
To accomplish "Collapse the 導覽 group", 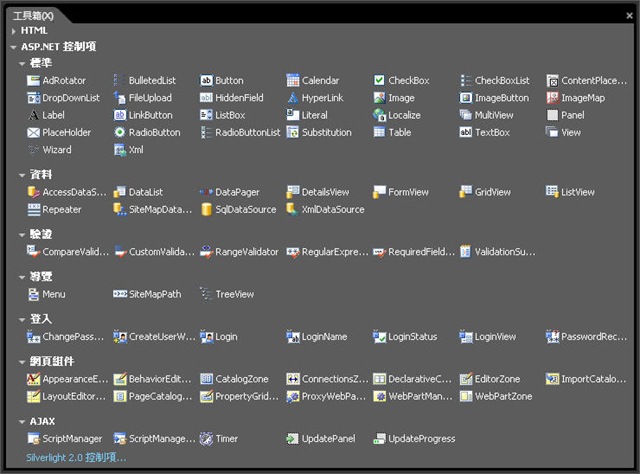I will click(22, 278).
